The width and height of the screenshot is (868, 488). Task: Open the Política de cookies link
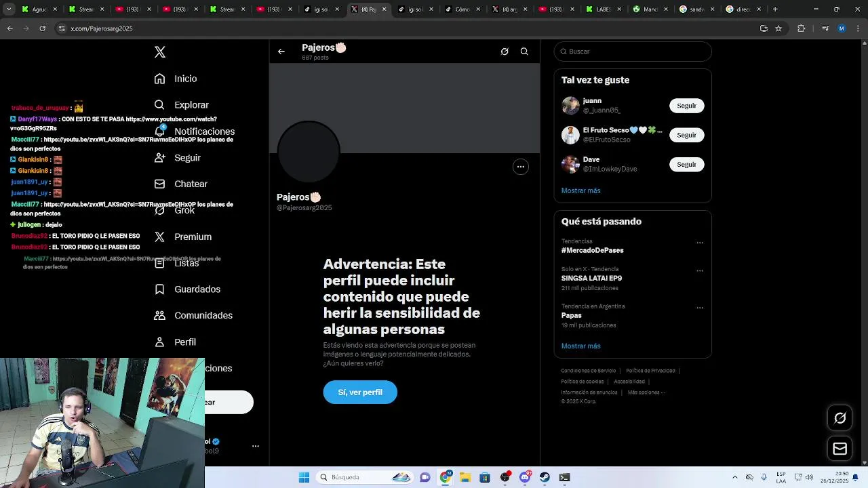[582, 382]
